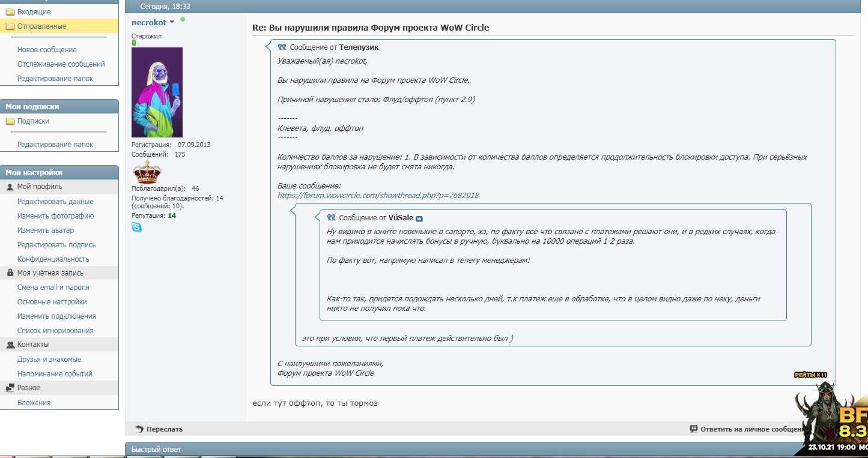Open Новое сообщение in the sidebar
This screenshot has height=458, width=868.
47,50
